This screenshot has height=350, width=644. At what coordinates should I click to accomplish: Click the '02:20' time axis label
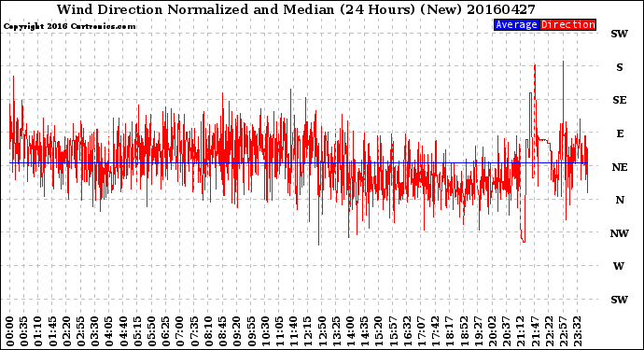pos(66,331)
